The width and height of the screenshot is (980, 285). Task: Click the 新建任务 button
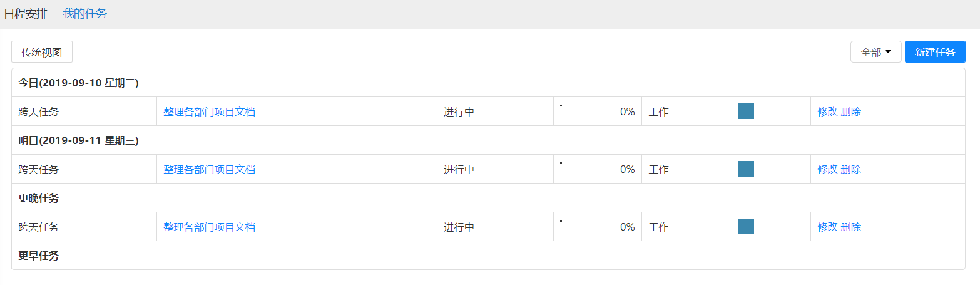pyautogui.click(x=935, y=52)
